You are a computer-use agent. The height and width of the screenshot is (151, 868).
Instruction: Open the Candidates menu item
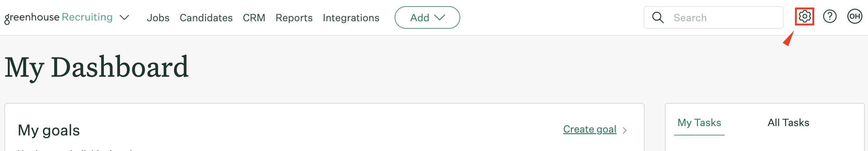[x=206, y=17]
